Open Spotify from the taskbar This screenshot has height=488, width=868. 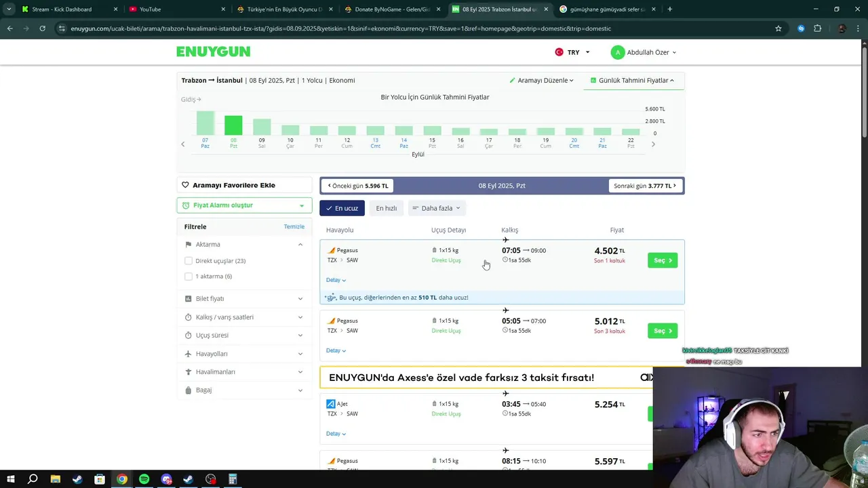pos(144,479)
